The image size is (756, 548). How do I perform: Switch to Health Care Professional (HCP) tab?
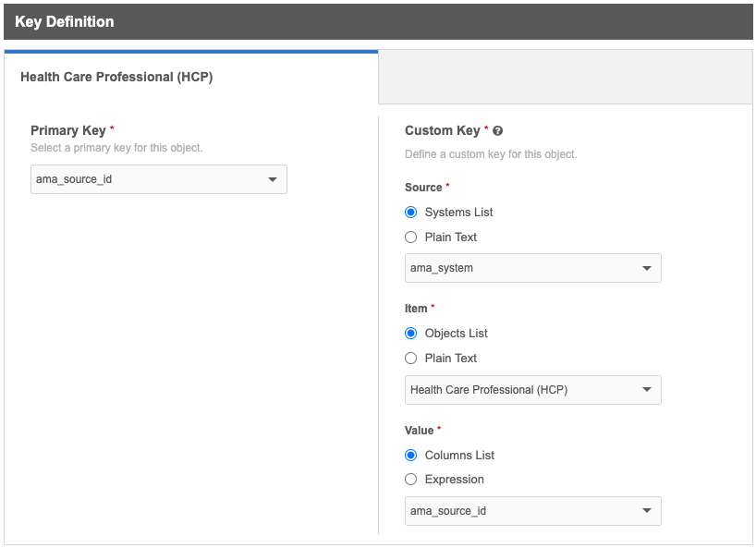[x=117, y=78]
